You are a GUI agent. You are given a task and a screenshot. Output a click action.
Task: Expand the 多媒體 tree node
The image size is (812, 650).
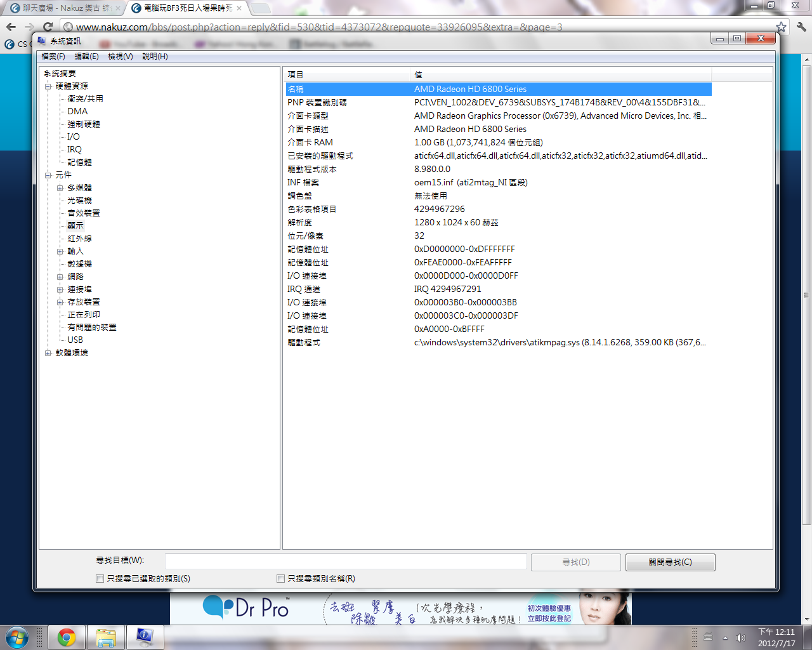click(x=60, y=188)
